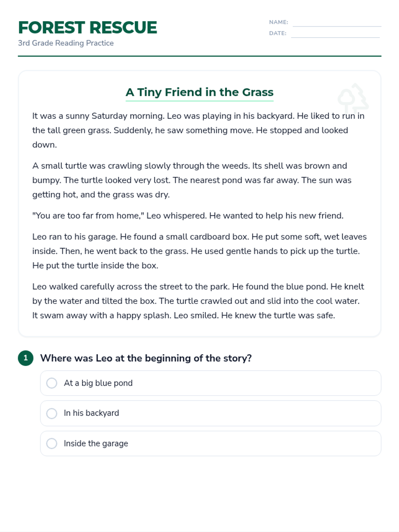399x532 pixels.
Task: Click the 'DATE:' label
Action: click(278, 33)
